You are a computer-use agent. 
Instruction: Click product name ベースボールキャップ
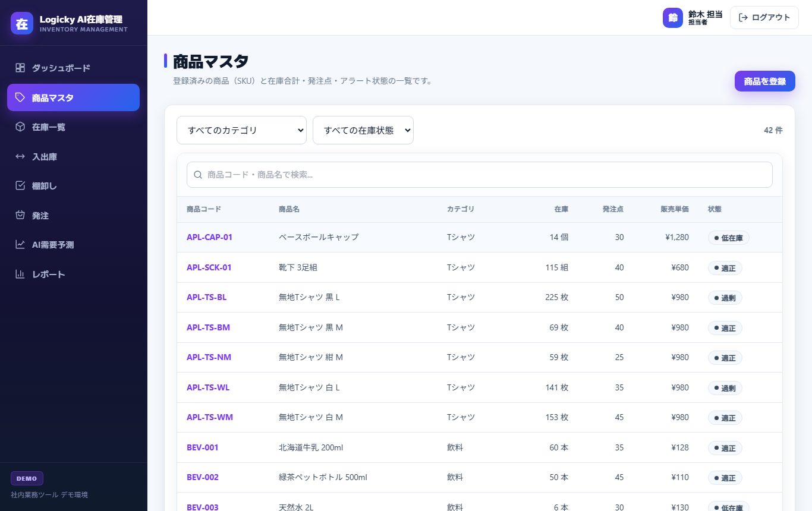click(x=319, y=237)
